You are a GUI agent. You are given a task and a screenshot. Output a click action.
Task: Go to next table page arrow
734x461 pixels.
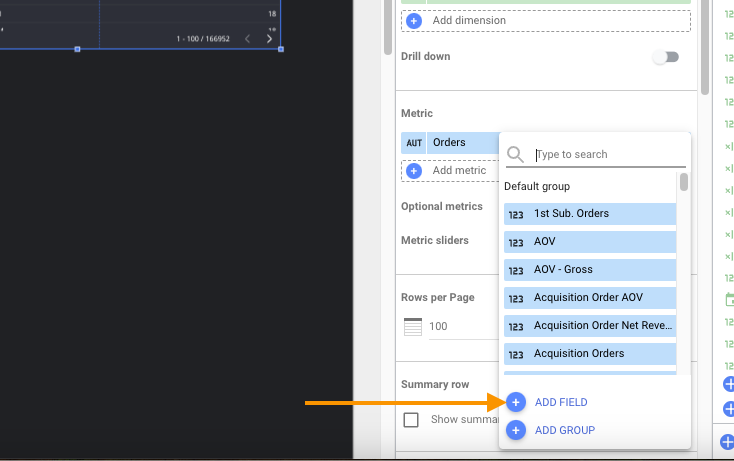tap(269, 39)
